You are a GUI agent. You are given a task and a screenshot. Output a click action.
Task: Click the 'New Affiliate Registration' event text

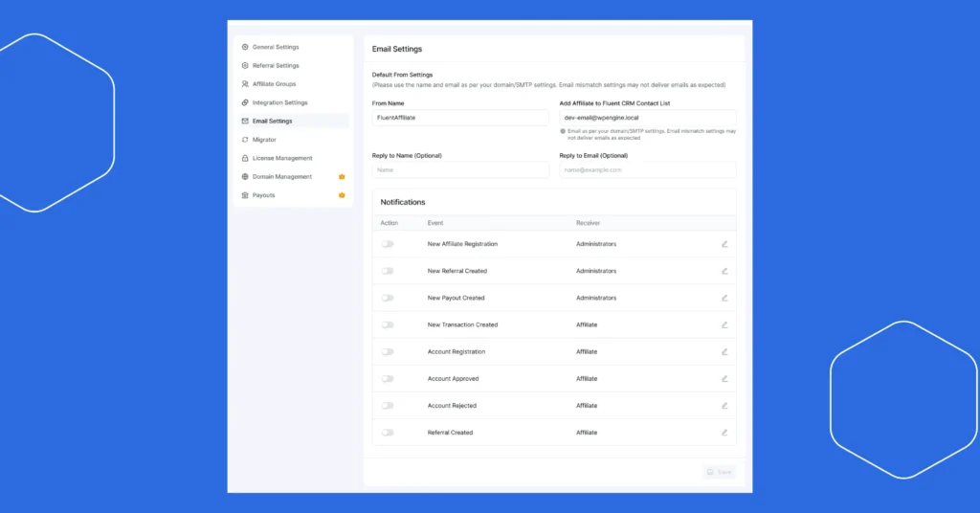462,244
